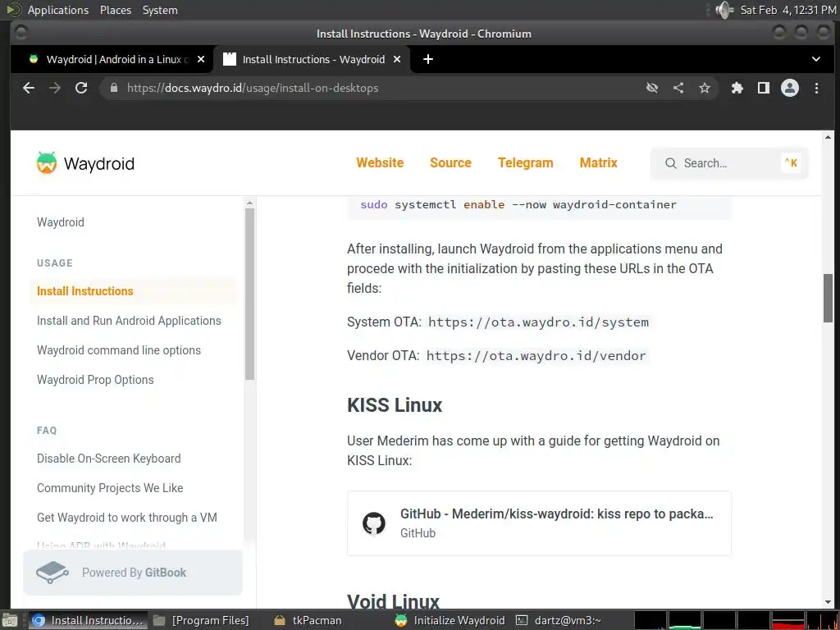Click the magnifier icon in search box
Image resolution: width=840 pixels, height=630 pixels.
coord(671,163)
